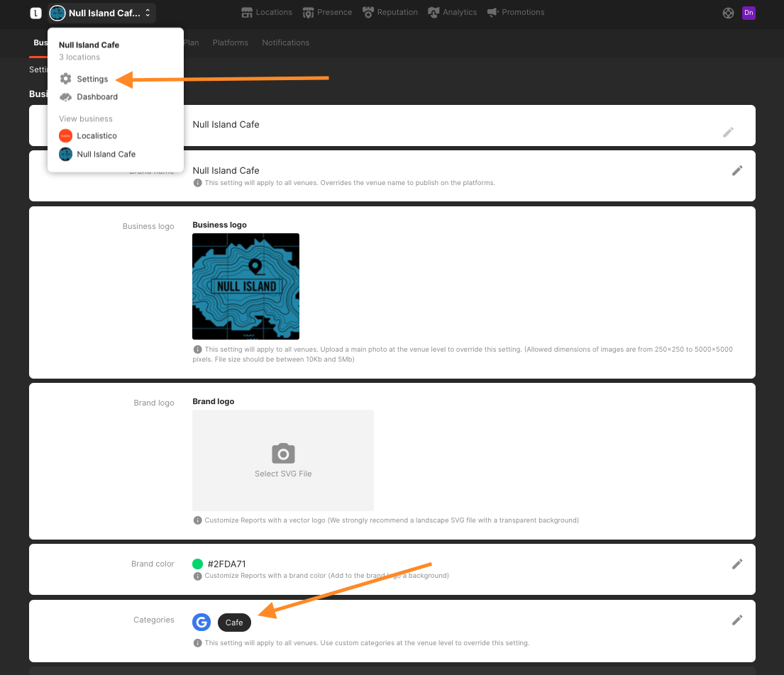
Task: Switch to the Platforms tab
Action: coord(230,43)
